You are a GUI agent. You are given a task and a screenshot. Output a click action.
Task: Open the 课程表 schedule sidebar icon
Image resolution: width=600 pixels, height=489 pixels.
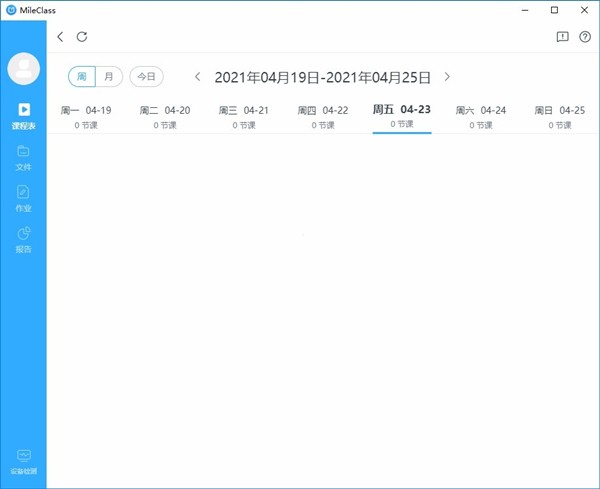[24, 116]
